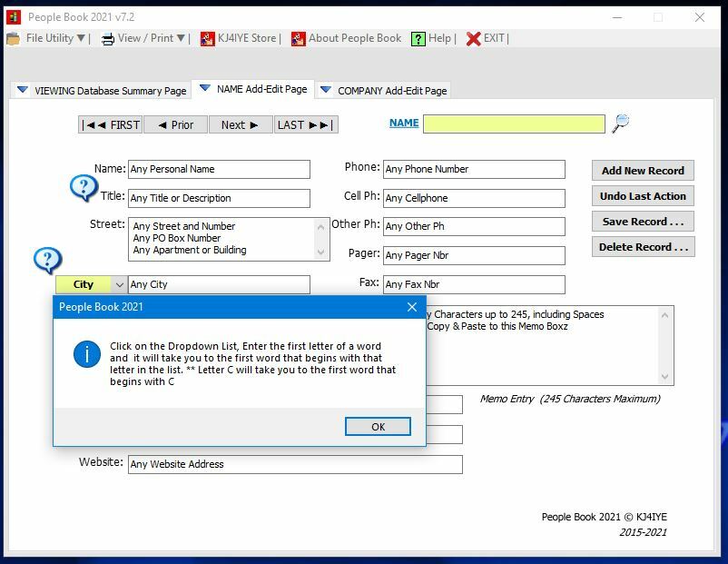
Task: Open the View / Print menu
Action: 151,38
